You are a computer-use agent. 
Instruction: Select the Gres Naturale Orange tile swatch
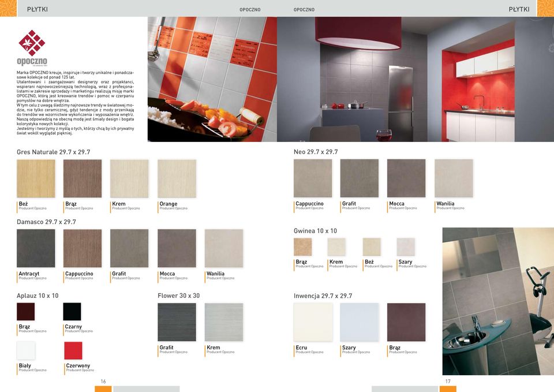click(x=177, y=178)
